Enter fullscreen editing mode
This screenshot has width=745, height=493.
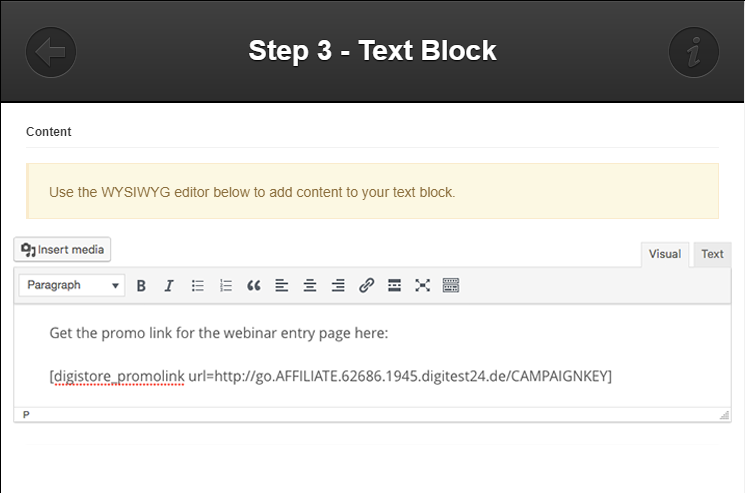[x=422, y=286]
